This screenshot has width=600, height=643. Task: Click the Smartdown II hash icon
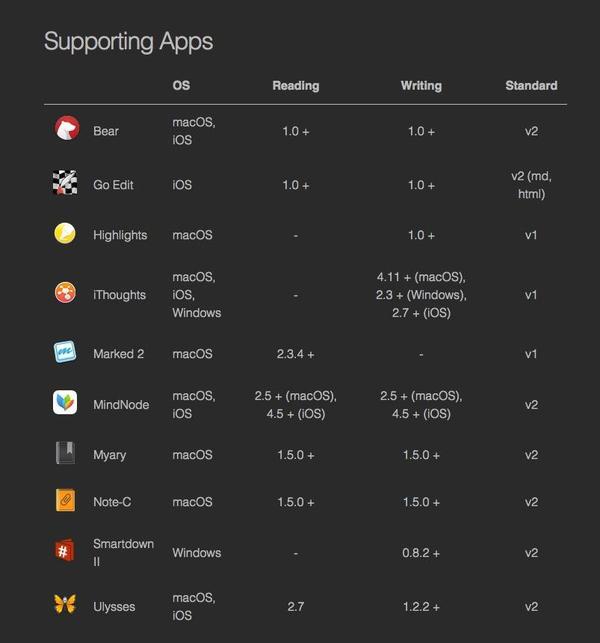tap(65, 551)
